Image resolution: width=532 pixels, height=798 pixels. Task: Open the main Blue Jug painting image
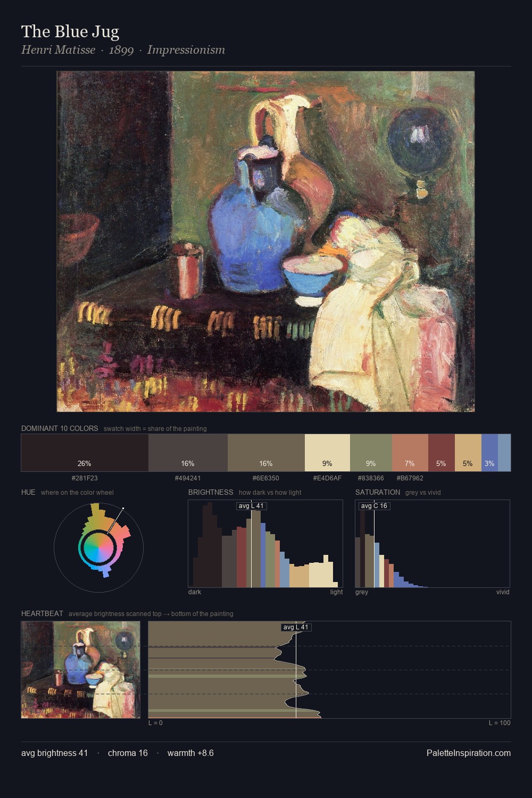(266, 242)
